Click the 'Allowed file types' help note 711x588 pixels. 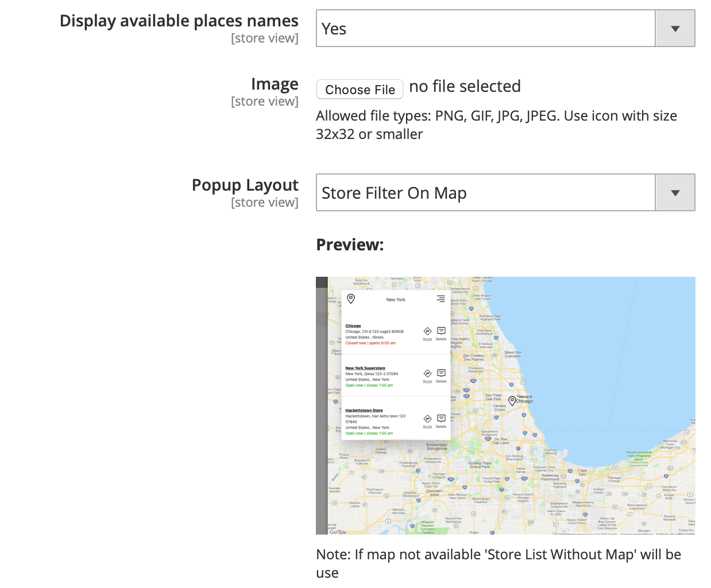pos(497,125)
